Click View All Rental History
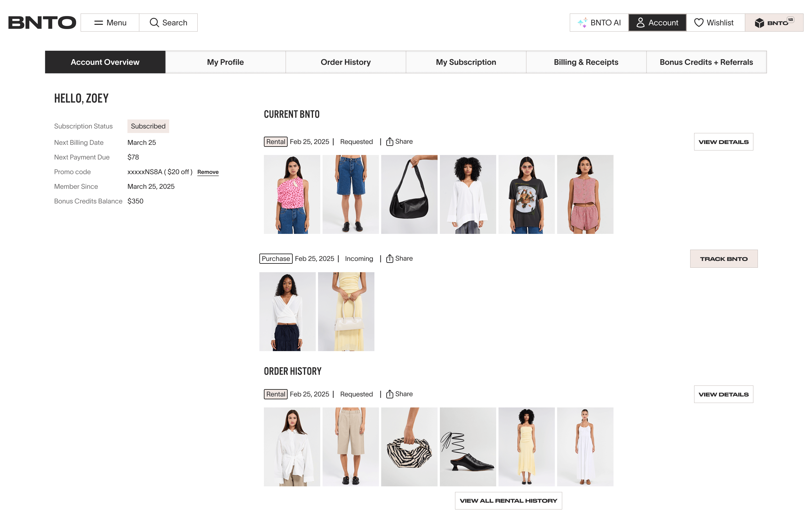Screen dimensions: 812x532 (x=508, y=501)
